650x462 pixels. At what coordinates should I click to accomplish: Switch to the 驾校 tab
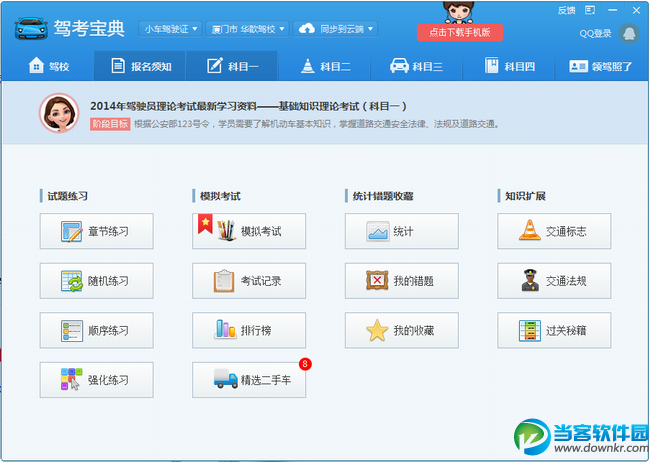pos(49,66)
